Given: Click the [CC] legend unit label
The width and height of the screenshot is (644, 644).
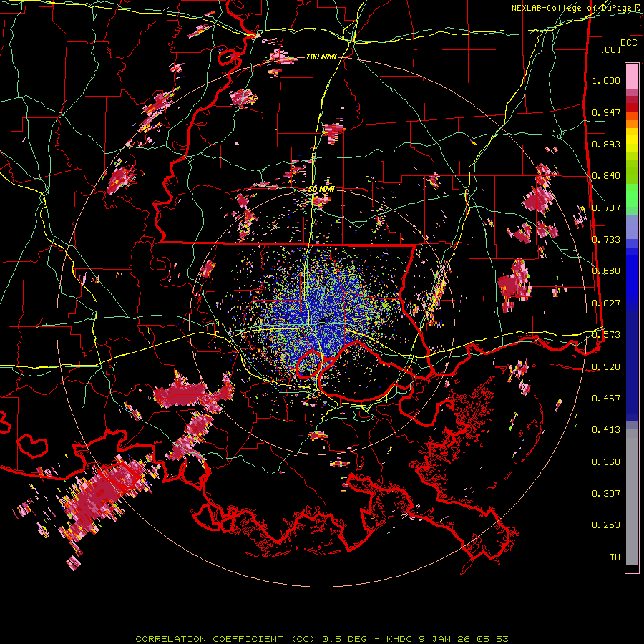Looking at the screenshot, I should click(x=611, y=49).
